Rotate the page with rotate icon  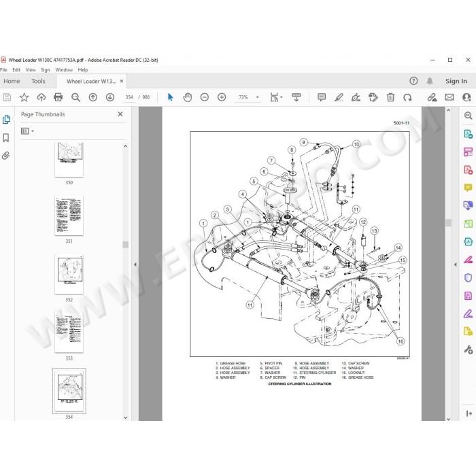click(x=407, y=97)
